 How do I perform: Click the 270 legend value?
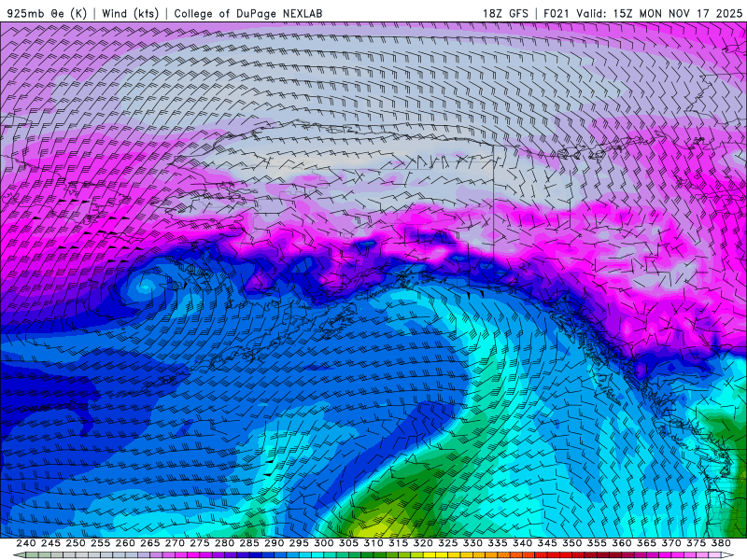tap(175, 543)
